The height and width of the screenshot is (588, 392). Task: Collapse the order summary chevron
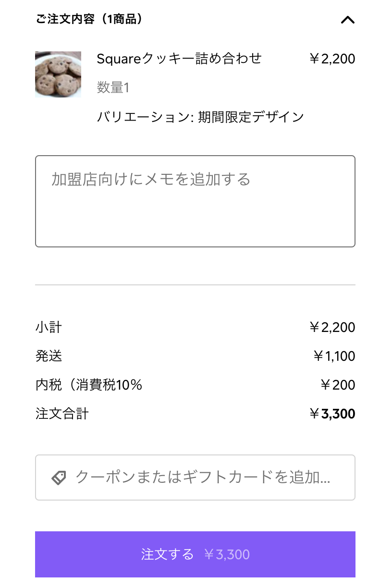(347, 20)
